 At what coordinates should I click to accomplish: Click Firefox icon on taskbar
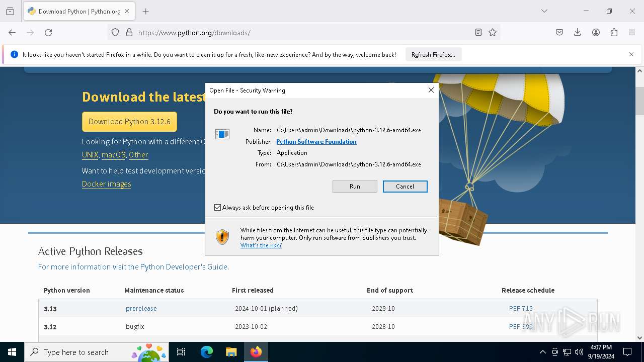point(256,352)
